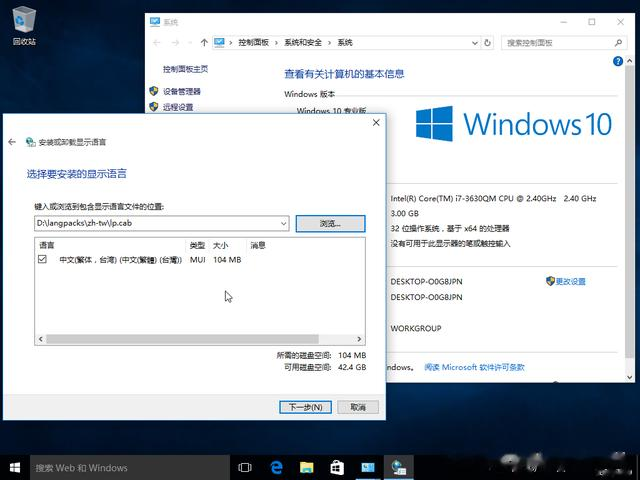Click the refresh button in System window
The image size is (640, 480).
click(487, 42)
